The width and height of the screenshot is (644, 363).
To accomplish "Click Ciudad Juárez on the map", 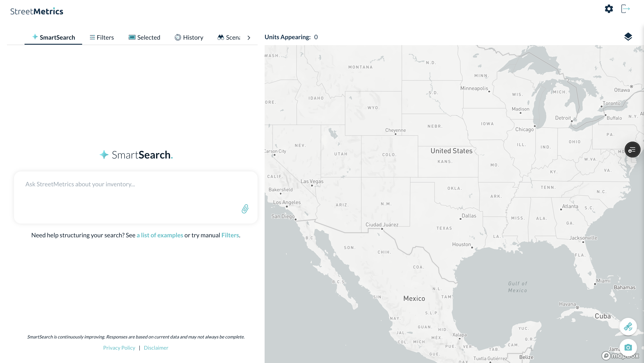I will [x=382, y=225].
